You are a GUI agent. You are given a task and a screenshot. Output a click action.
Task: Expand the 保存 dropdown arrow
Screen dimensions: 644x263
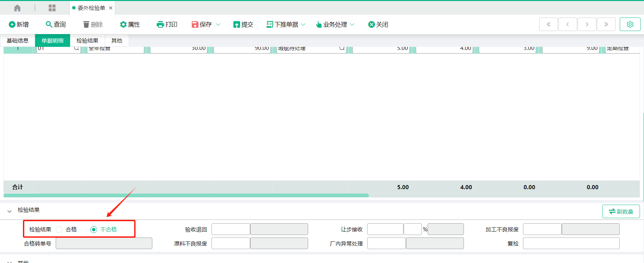(218, 24)
